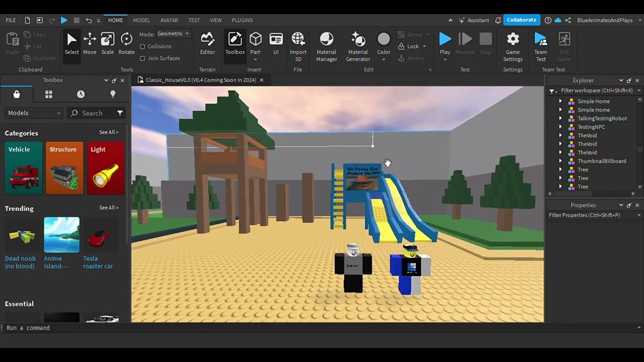Click the Import 3D button
644x362 pixels.
click(x=298, y=46)
